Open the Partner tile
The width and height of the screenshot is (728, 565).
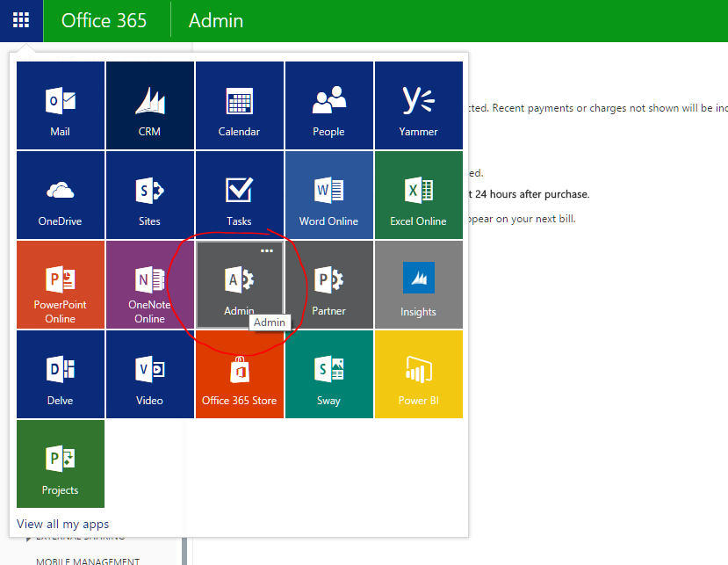pos(328,285)
